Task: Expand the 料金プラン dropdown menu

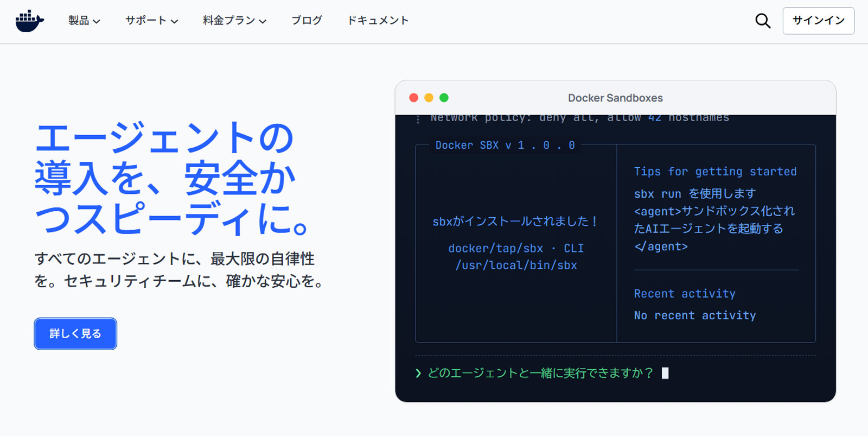Action: pyautogui.click(x=234, y=21)
